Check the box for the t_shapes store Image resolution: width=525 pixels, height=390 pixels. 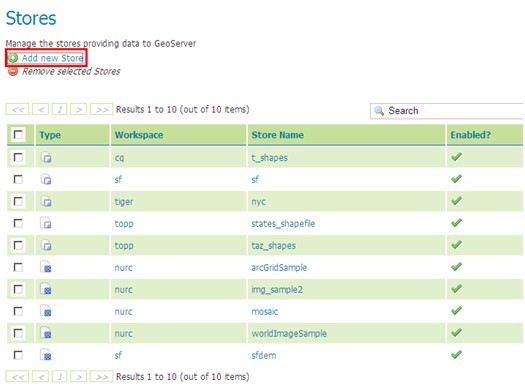click(x=18, y=157)
